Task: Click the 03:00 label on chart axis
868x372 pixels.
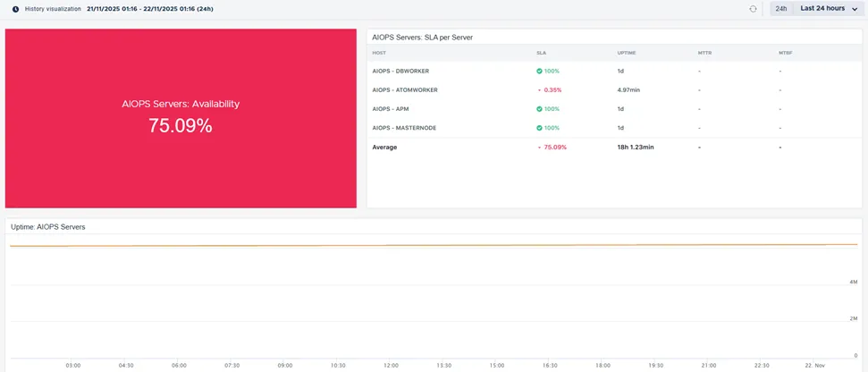Action: point(73,366)
